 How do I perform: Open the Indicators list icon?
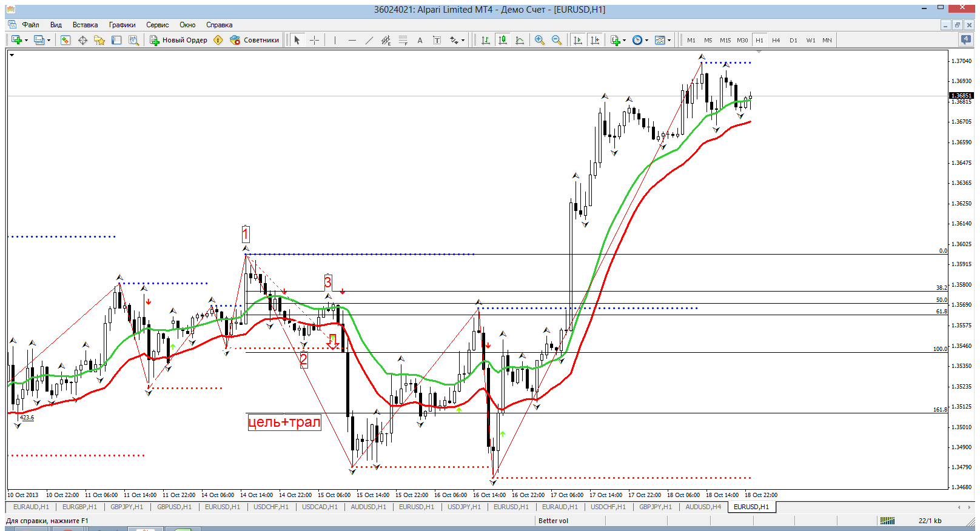[x=616, y=40]
